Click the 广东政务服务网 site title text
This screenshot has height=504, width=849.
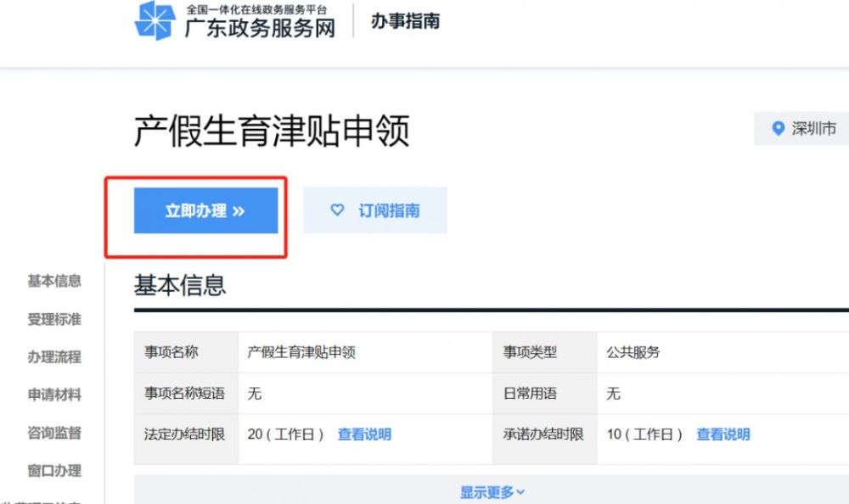[260, 28]
